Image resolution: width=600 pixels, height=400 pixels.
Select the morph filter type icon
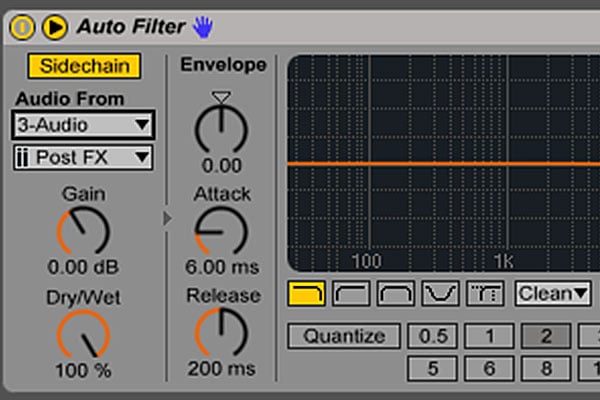pos(485,293)
